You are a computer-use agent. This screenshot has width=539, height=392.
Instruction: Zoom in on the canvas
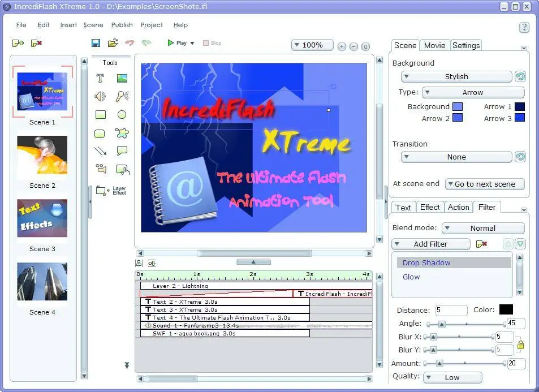[342, 46]
